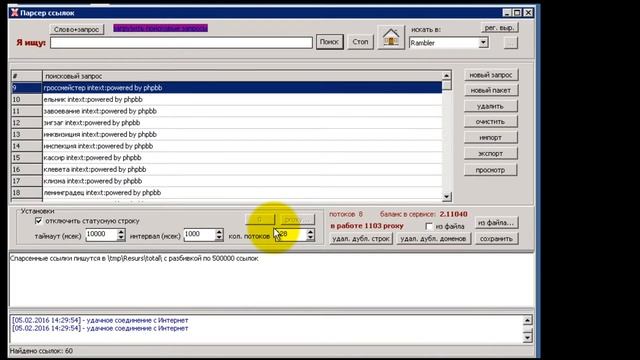Viewport: 640px width, 360px height.
Task: Increase the таймаут (мсек) value with up arrow
Action: 121,231
